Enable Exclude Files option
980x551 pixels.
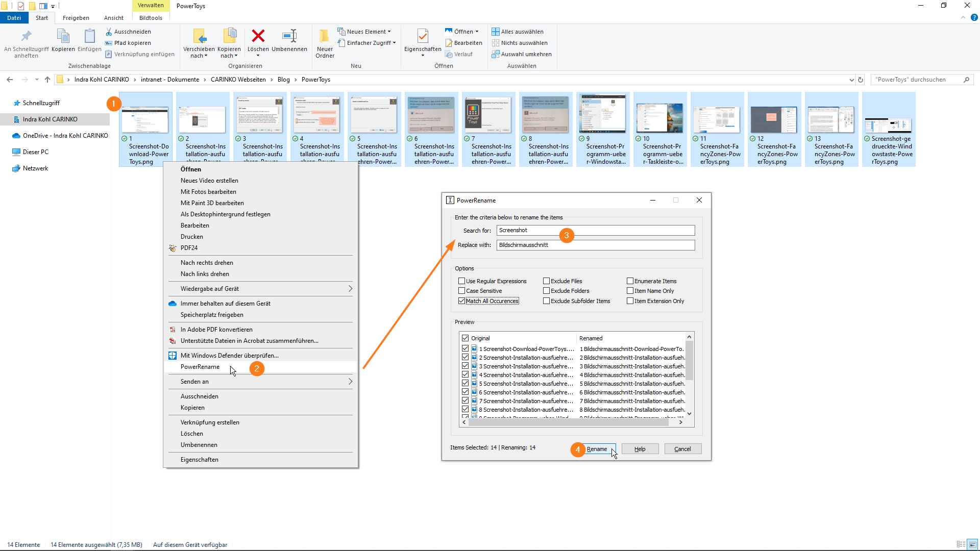(546, 281)
